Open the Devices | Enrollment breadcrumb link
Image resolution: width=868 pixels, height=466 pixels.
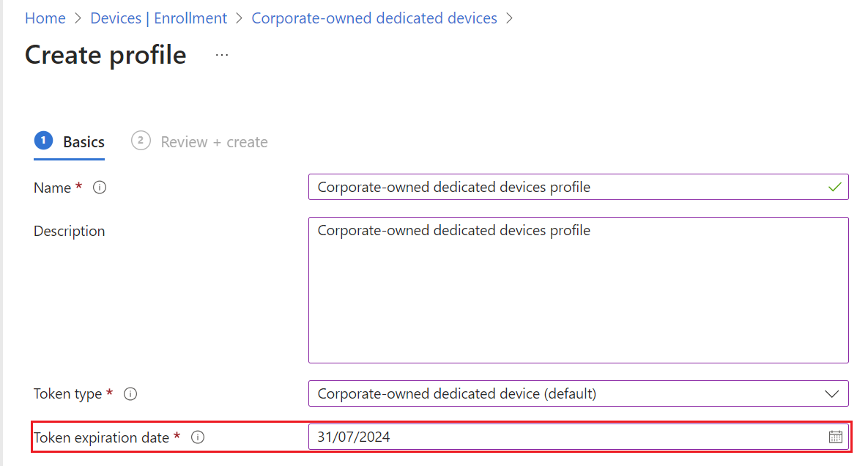(158, 18)
